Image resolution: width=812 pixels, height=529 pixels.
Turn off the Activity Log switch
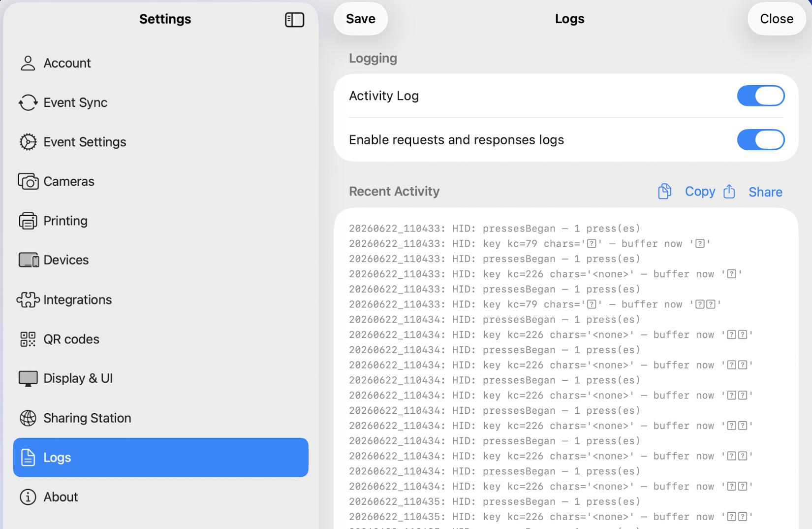(x=761, y=96)
